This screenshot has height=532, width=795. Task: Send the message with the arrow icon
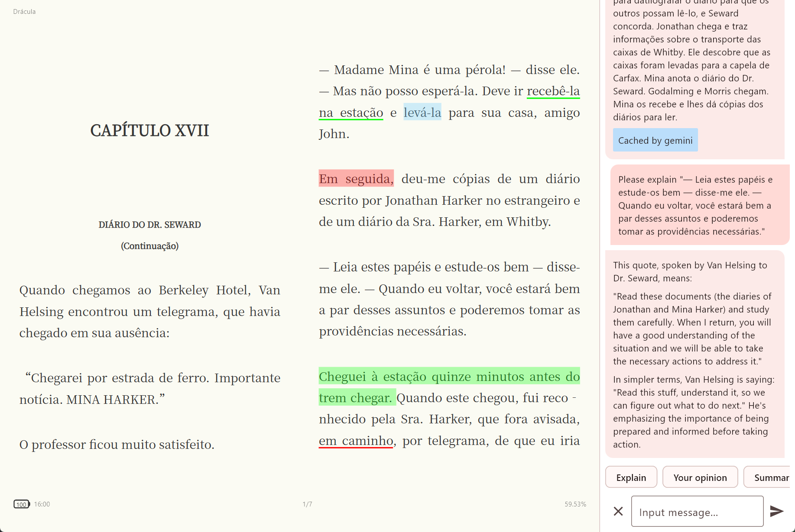[777, 511]
